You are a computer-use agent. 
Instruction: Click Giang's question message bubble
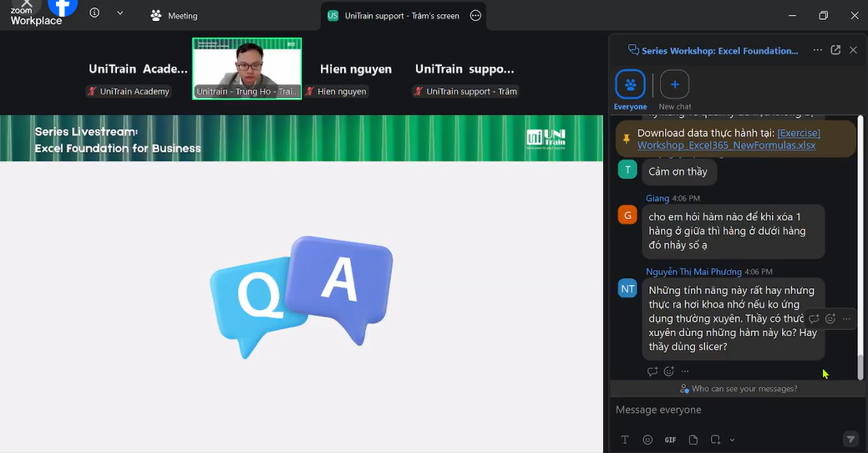(733, 231)
